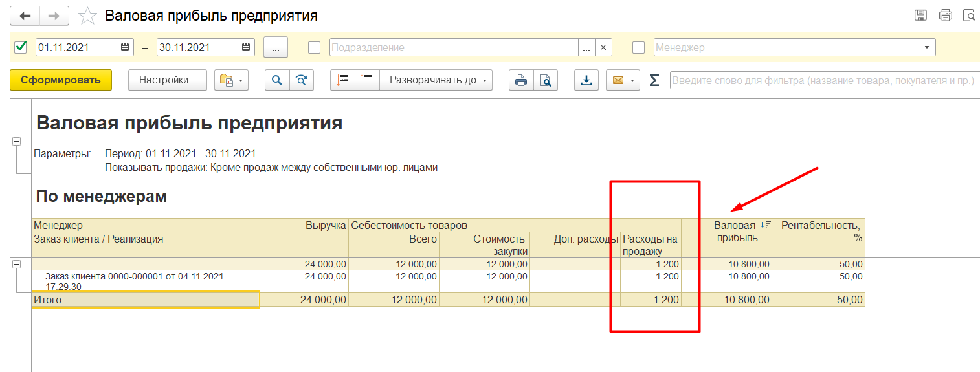This screenshot has width=980, height=372.
Task: Select the Итого row label cell
Action: [x=145, y=300]
